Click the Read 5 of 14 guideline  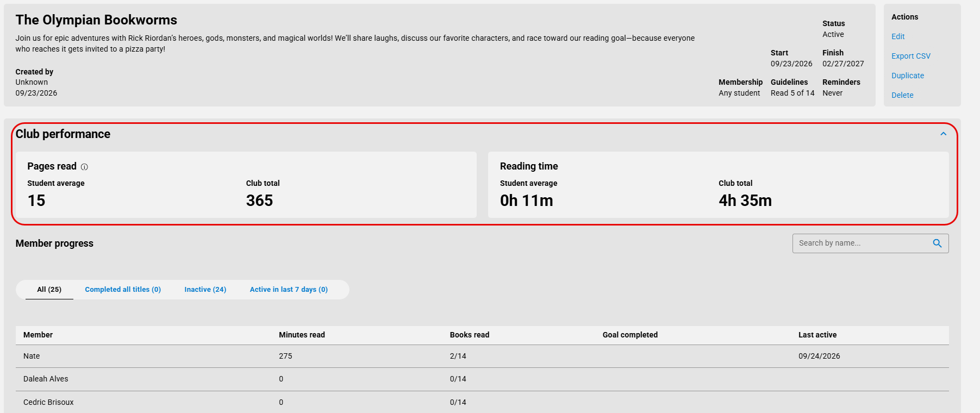click(792, 93)
